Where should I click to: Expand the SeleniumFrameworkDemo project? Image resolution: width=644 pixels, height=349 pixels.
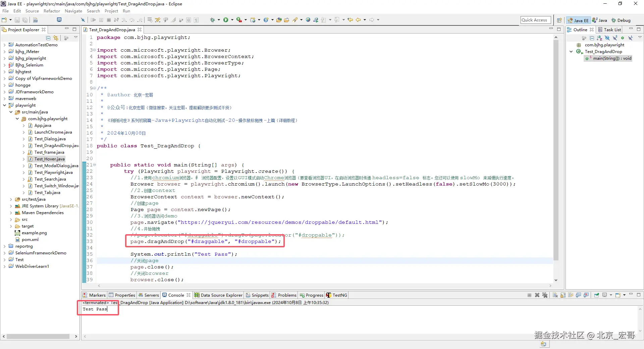4,253
